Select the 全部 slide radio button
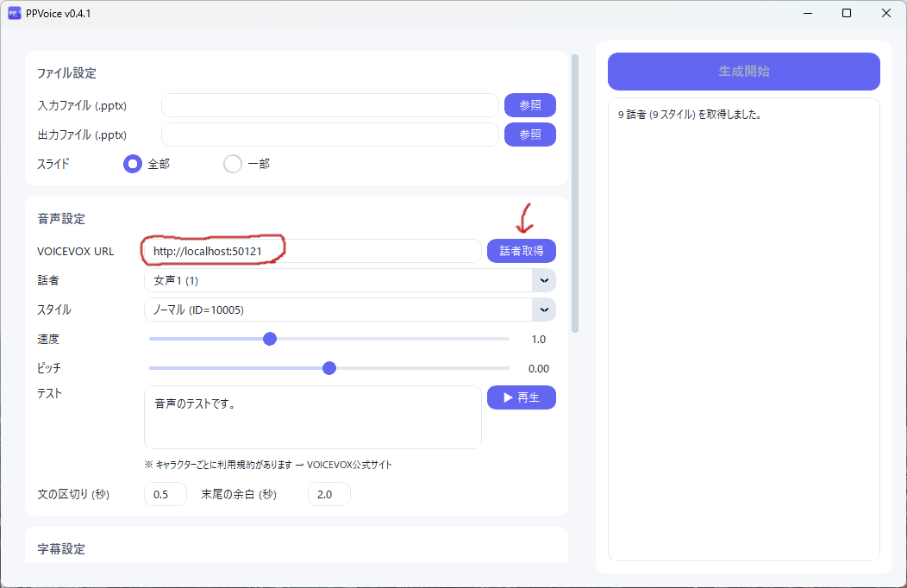Viewport: 907px width, 588px height. (133, 164)
